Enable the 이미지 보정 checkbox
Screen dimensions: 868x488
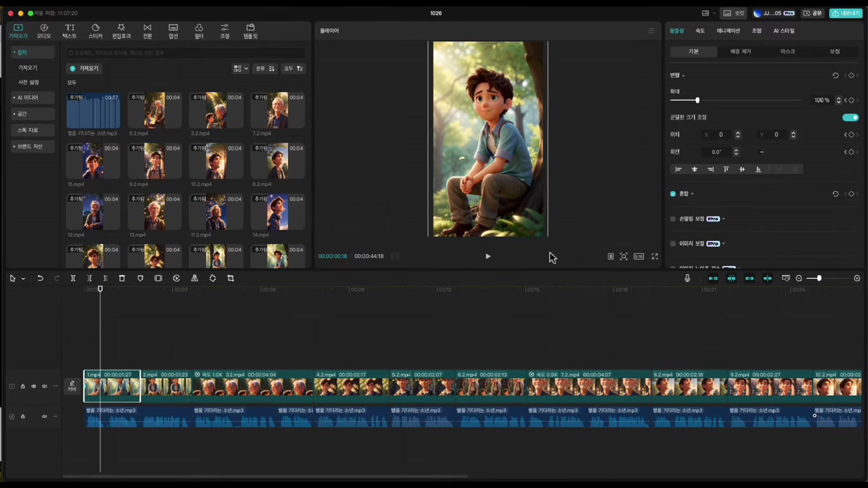673,244
